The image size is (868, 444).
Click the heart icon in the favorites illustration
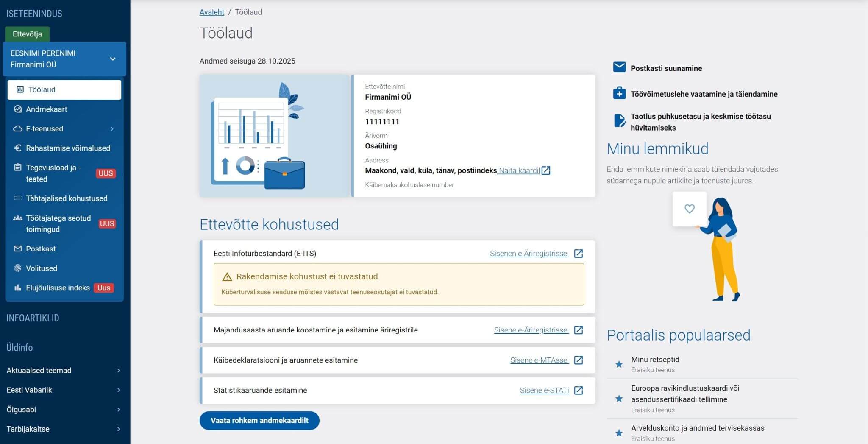coord(689,209)
